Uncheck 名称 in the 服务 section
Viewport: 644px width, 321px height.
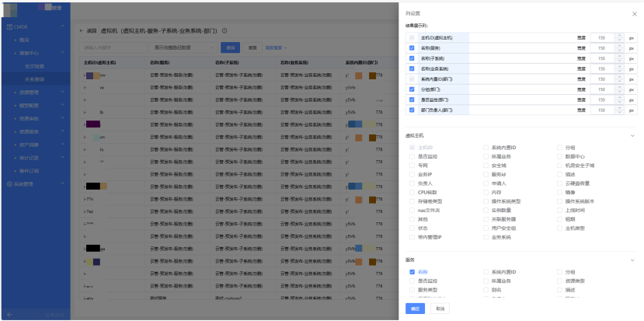click(x=412, y=272)
